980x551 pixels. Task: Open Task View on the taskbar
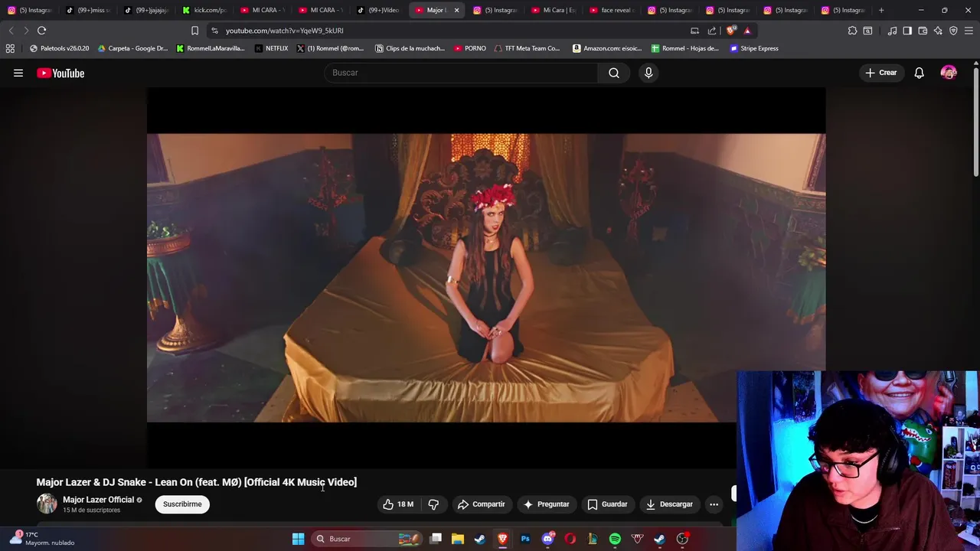(x=436, y=539)
